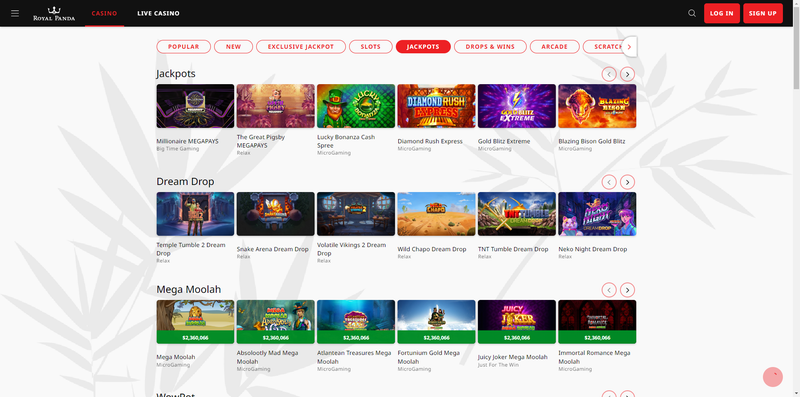Image resolution: width=800 pixels, height=397 pixels.
Task: Show next games in Jackpots row
Action: click(x=627, y=75)
